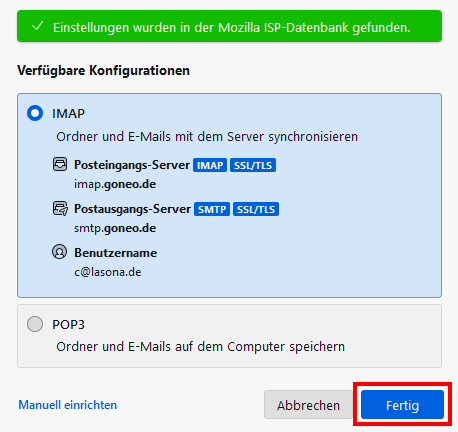
Task: Click the SSL/TLS badge on Postausgangs-Server
Action: tap(256, 209)
